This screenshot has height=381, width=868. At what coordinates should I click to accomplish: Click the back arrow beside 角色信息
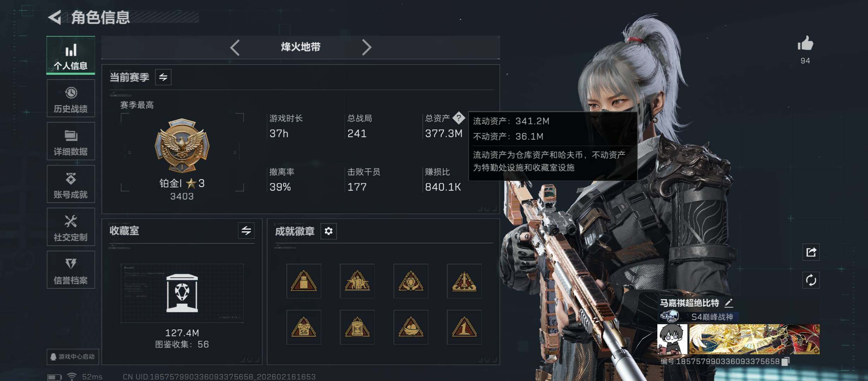point(55,17)
